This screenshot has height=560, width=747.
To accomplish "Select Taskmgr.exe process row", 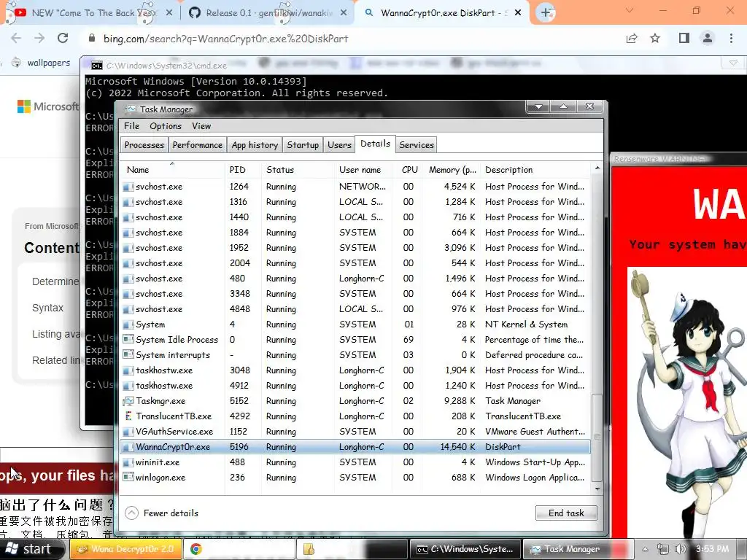I will click(x=355, y=401).
